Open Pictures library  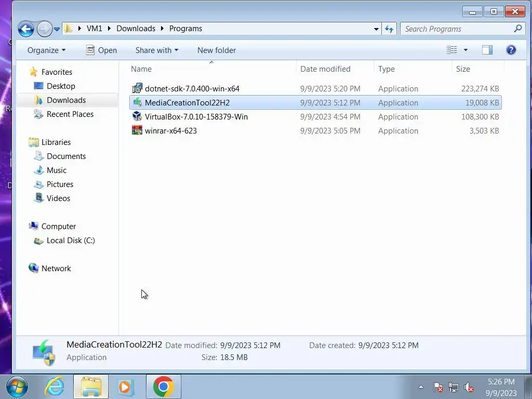(x=60, y=184)
